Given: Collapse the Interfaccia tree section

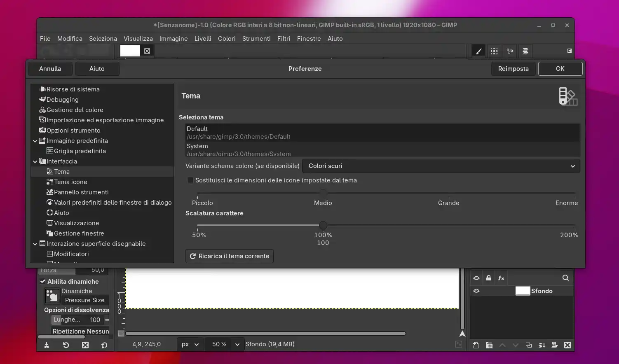Looking at the screenshot, I should coord(35,161).
